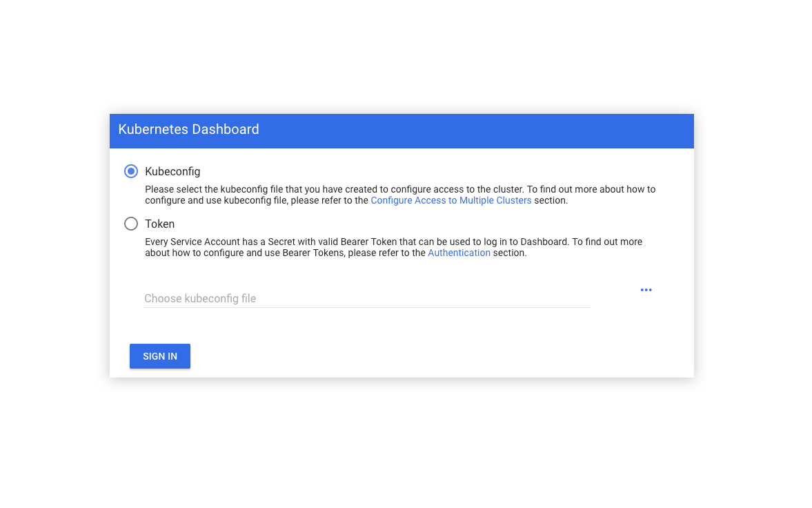Screen dimensions: 812x508
Task: Click the Kubernetes Dashboard header title
Action: point(188,130)
